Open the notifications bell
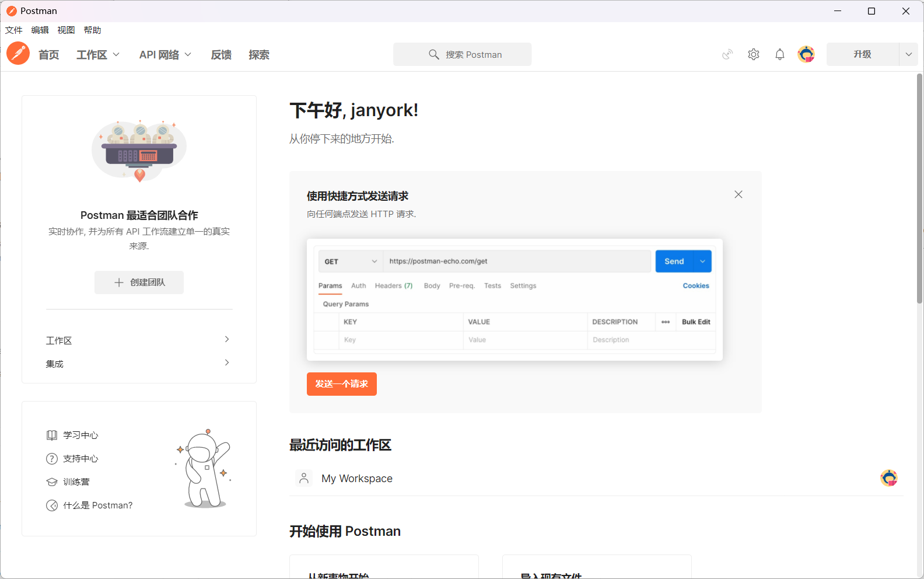 tap(780, 54)
